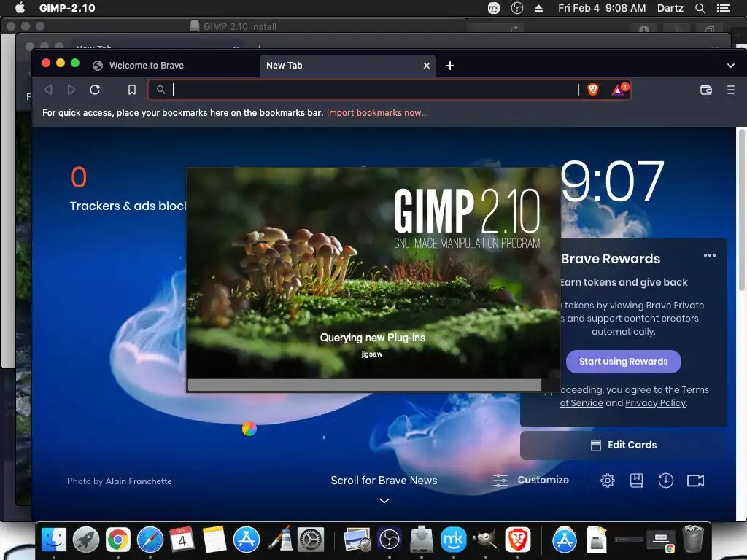747x560 pixels.
Task: Click the back arrow in Brave toolbar
Action: 48,90
